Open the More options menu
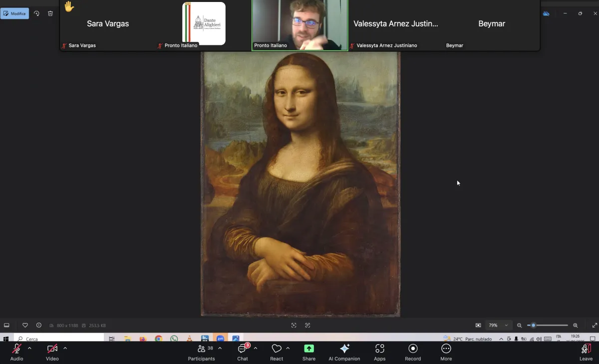This screenshot has width=599, height=364. click(446, 352)
